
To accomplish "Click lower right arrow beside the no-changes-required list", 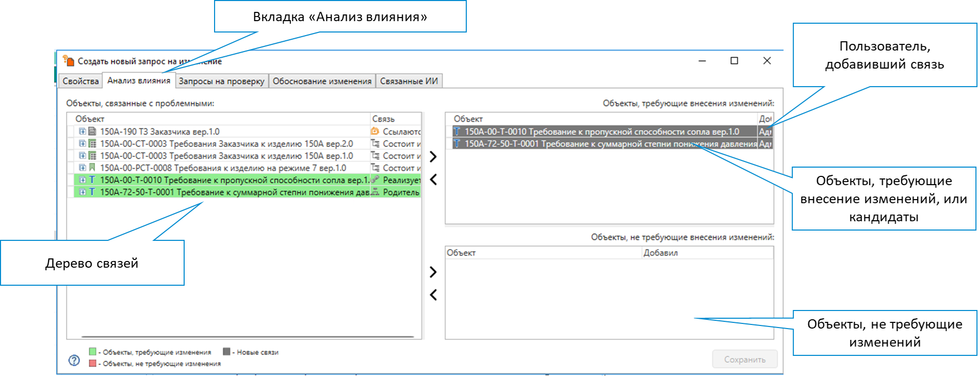I will (433, 272).
